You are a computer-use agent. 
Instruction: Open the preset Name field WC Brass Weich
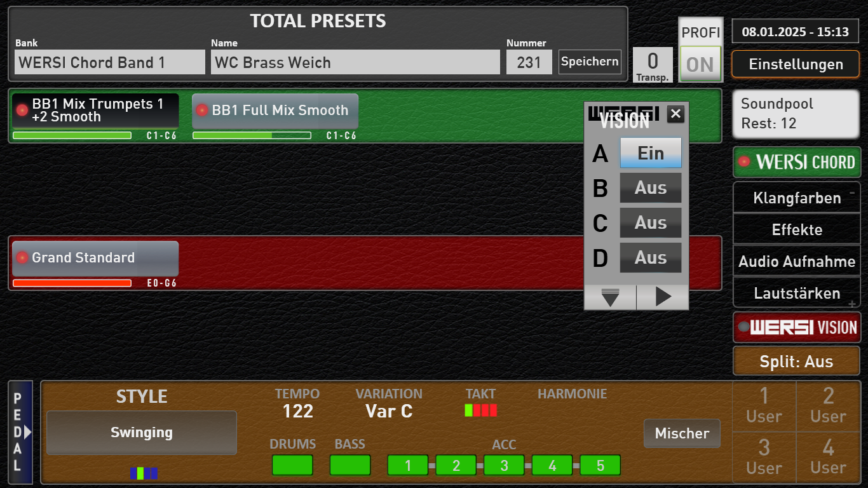tap(355, 62)
